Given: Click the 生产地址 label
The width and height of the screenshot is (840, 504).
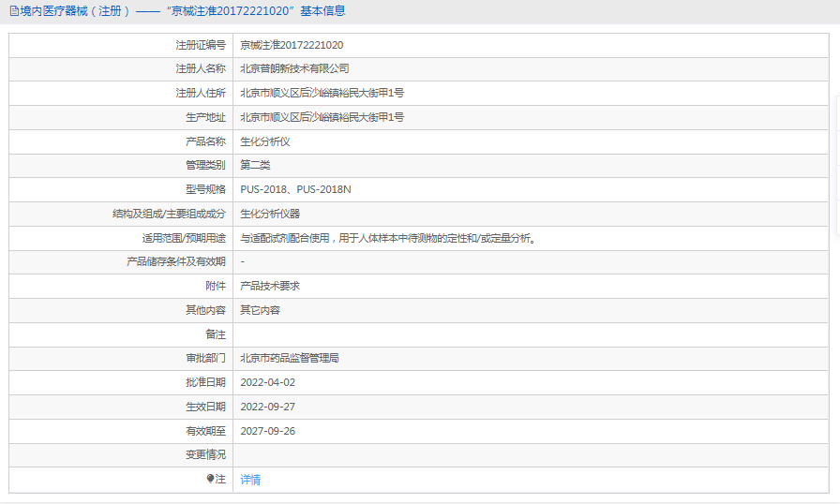Looking at the screenshot, I should [205, 117].
